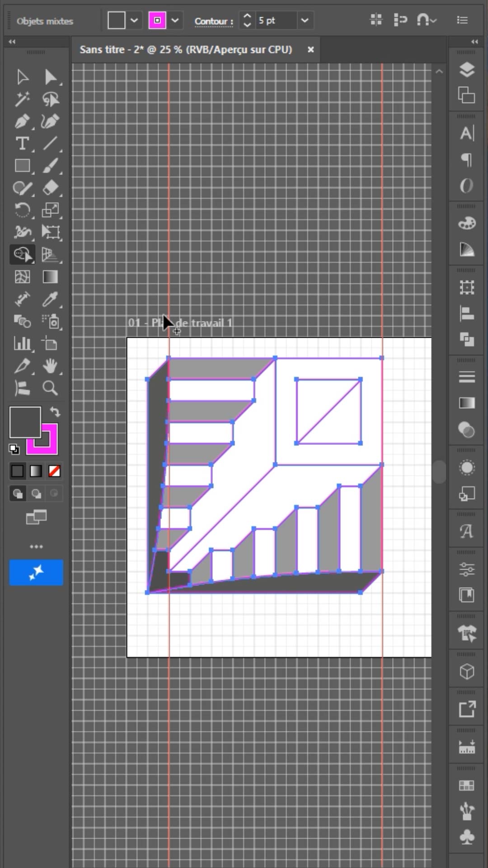Screen dimensions: 488x868
Task: Select the Sans titre - 2 document tab
Action: [186, 50]
